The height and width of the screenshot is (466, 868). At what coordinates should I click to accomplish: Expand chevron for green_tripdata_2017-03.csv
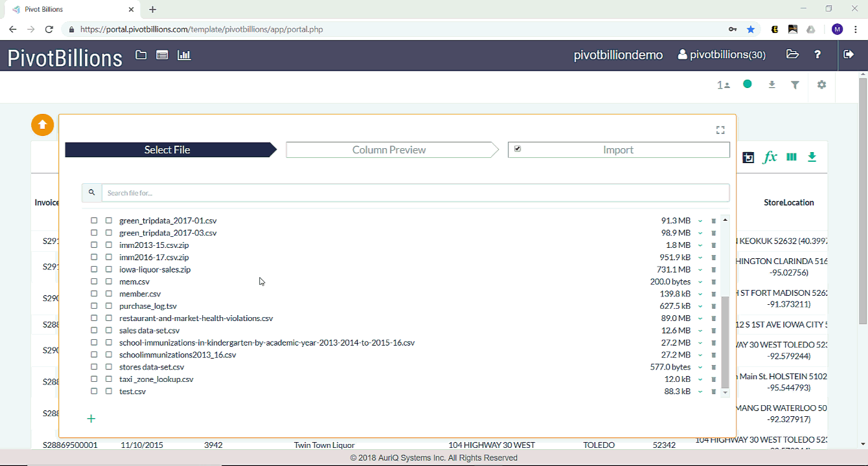point(700,233)
